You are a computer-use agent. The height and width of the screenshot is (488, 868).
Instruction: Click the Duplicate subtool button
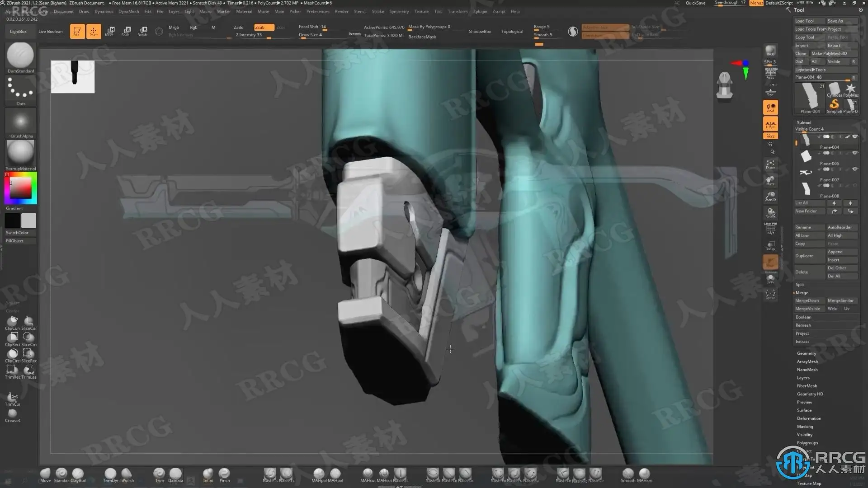(809, 256)
